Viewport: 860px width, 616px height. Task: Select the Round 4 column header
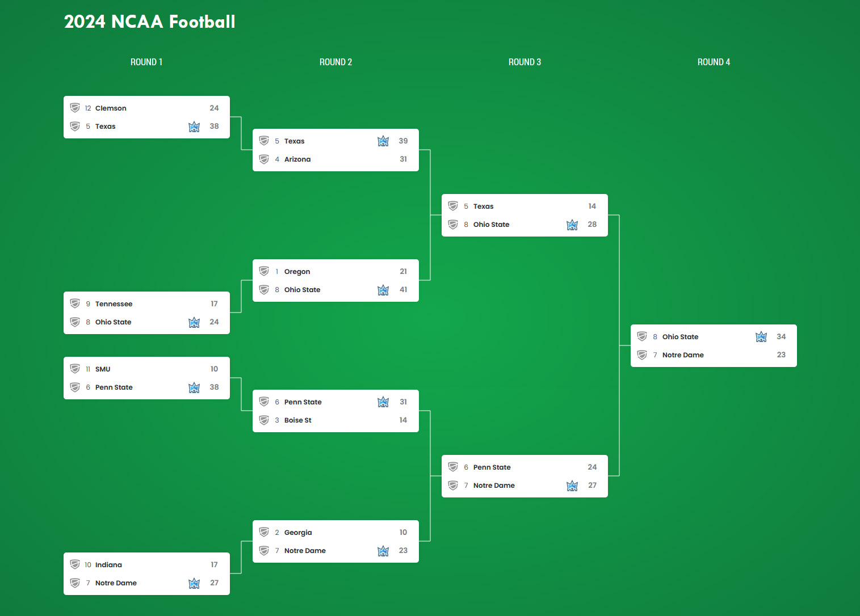click(x=714, y=62)
